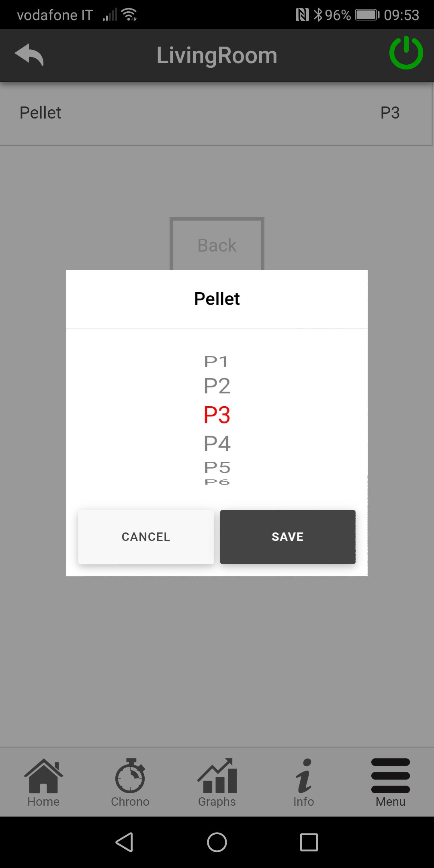Pick the partially visible P6 option
Image resolution: width=434 pixels, height=868 pixels.
217,482
